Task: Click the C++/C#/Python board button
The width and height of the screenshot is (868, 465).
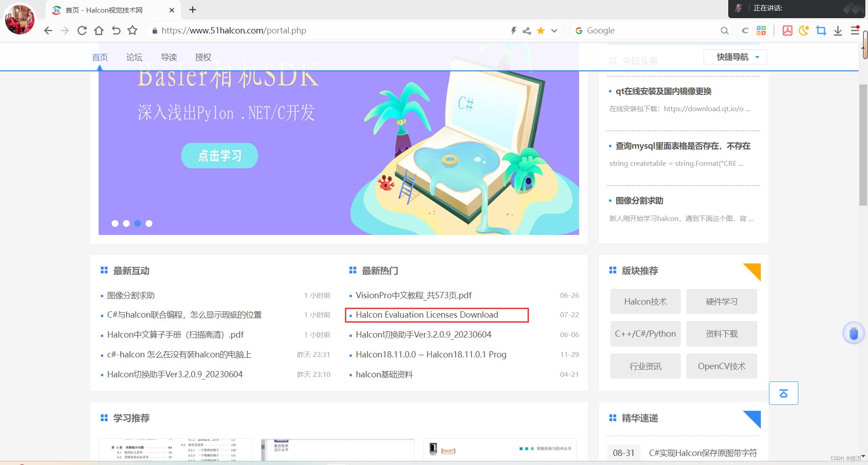Action: [x=645, y=333]
